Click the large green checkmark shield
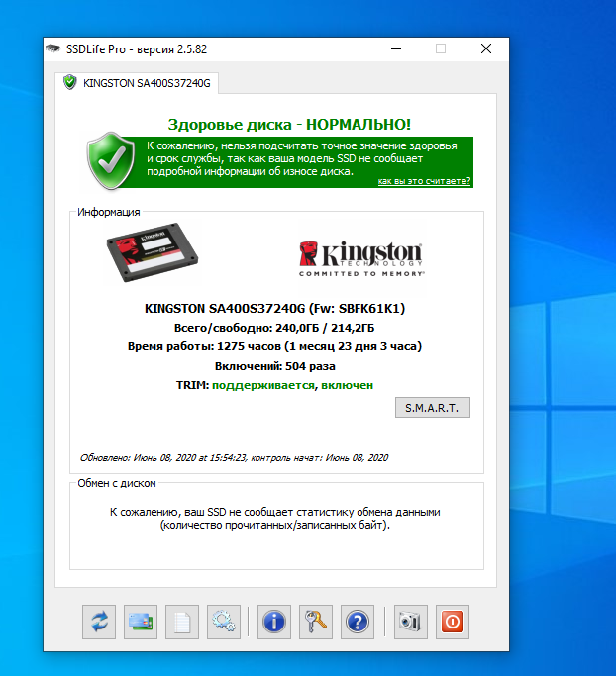 click(111, 160)
